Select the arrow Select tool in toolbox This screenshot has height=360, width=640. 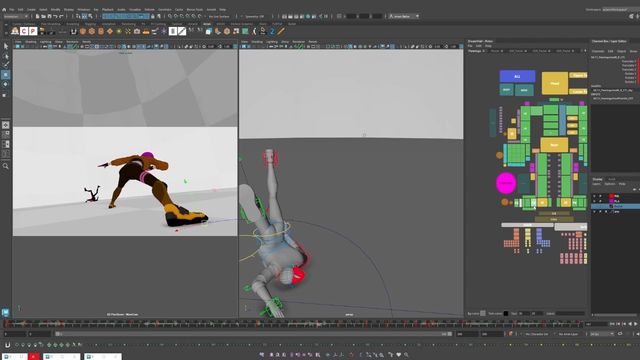click(6, 47)
